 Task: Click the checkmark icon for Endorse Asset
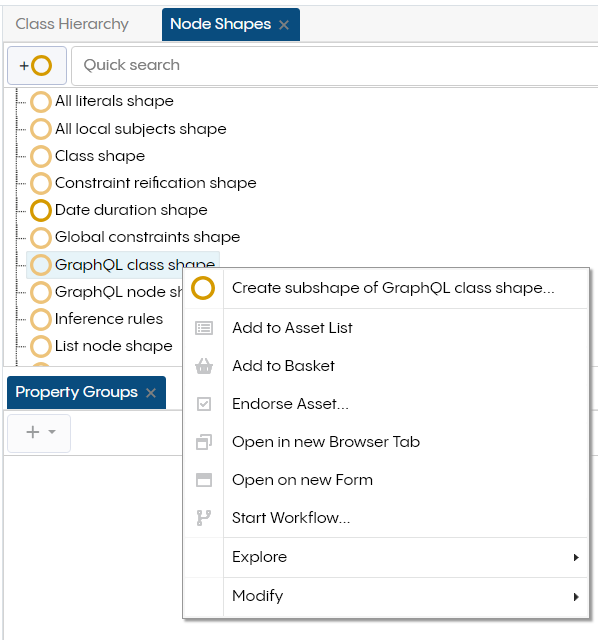tap(204, 404)
